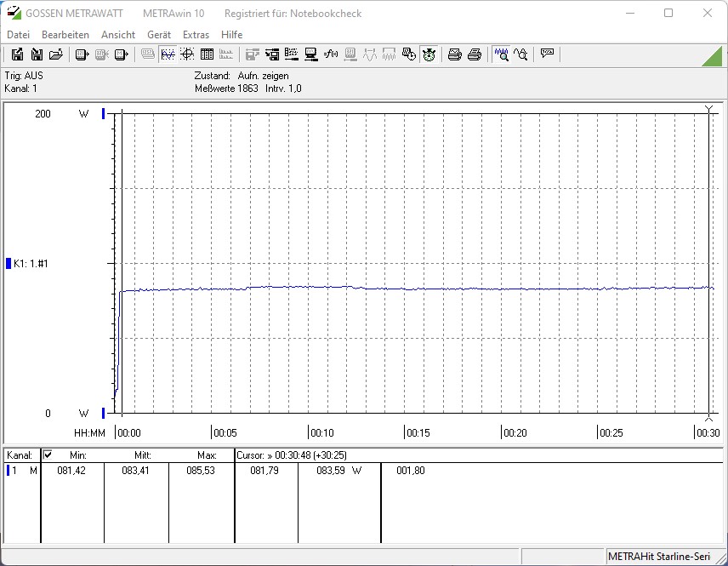Viewport: 728px width, 566px height.
Task: Click the Mitt value 083,41
Action: [135, 471]
